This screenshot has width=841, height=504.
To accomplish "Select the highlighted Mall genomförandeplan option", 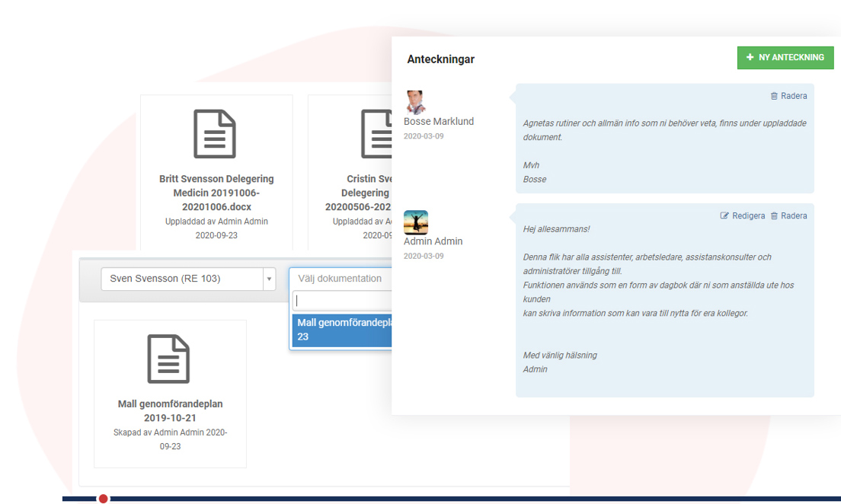I will pos(344,330).
